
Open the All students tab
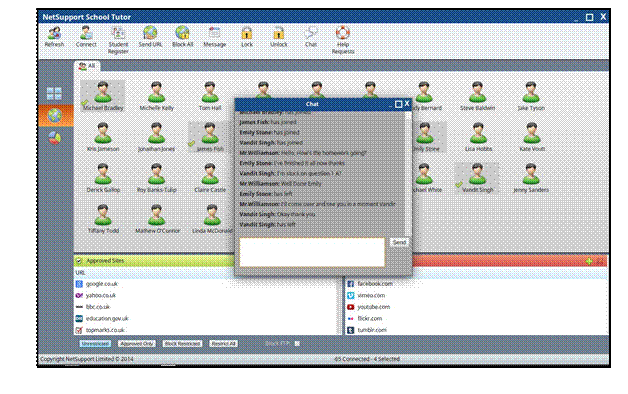click(87, 66)
